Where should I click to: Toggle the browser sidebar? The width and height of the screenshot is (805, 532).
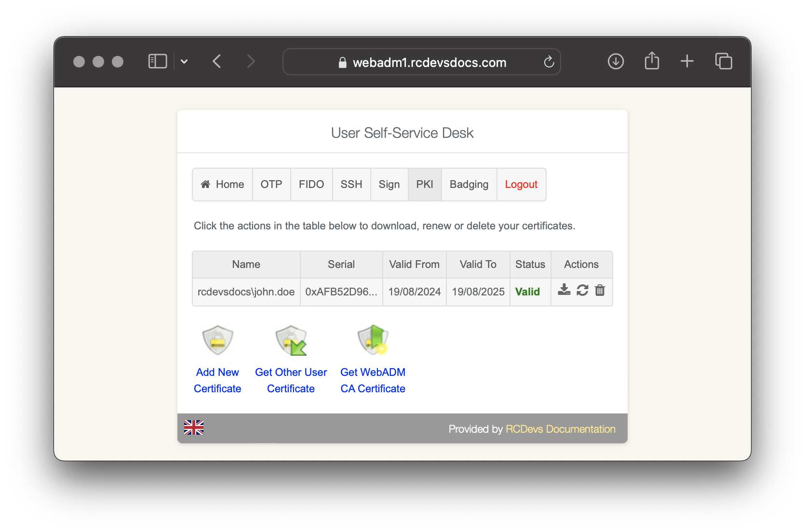tap(157, 61)
